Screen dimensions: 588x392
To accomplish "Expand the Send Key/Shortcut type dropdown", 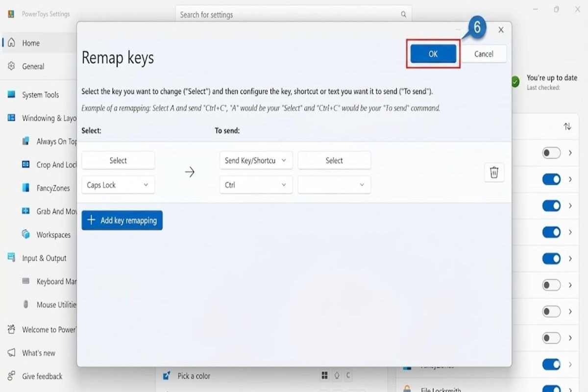I will tap(256, 160).
